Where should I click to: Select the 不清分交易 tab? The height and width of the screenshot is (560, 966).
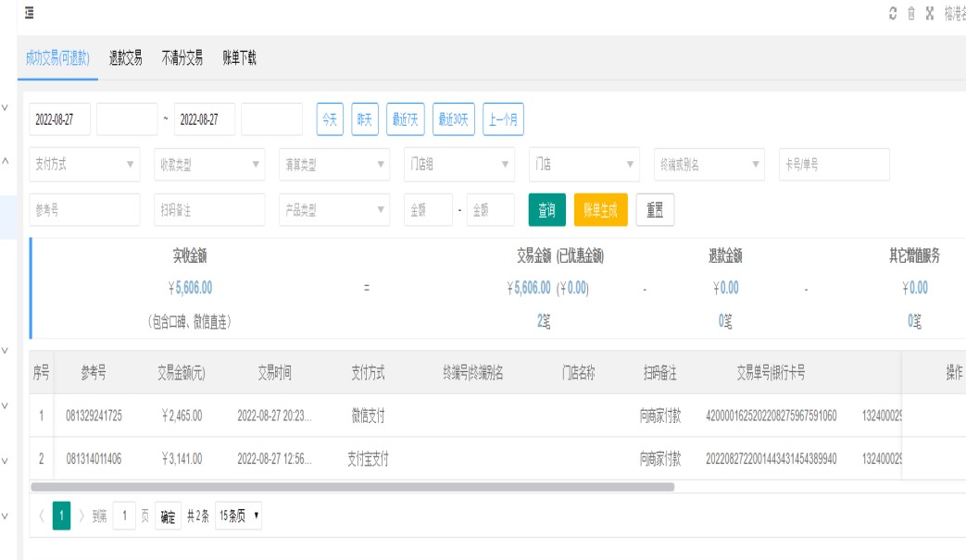point(182,58)
